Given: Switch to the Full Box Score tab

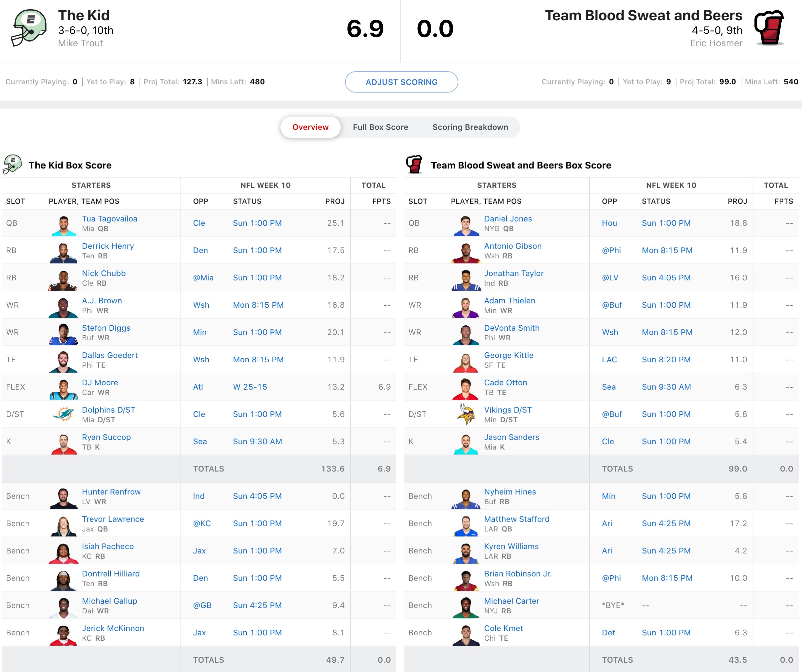Looking at the screenshot, I should (x=380, y=127).
